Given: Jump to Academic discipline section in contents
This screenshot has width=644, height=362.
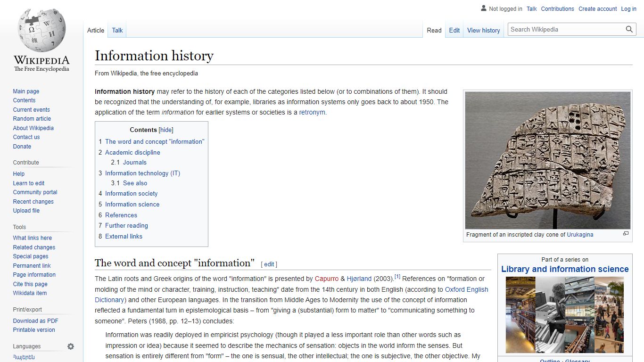Looking at the screenshot, I should pos(129,153).
